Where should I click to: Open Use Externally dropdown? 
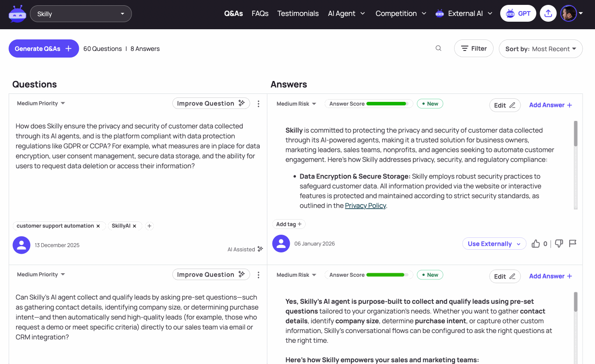click(494, 244)
